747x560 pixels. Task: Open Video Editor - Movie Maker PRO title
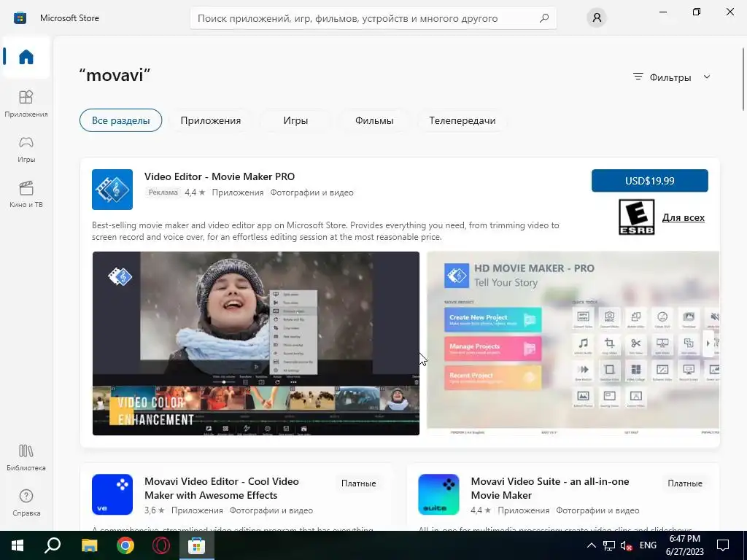[220, 176]
